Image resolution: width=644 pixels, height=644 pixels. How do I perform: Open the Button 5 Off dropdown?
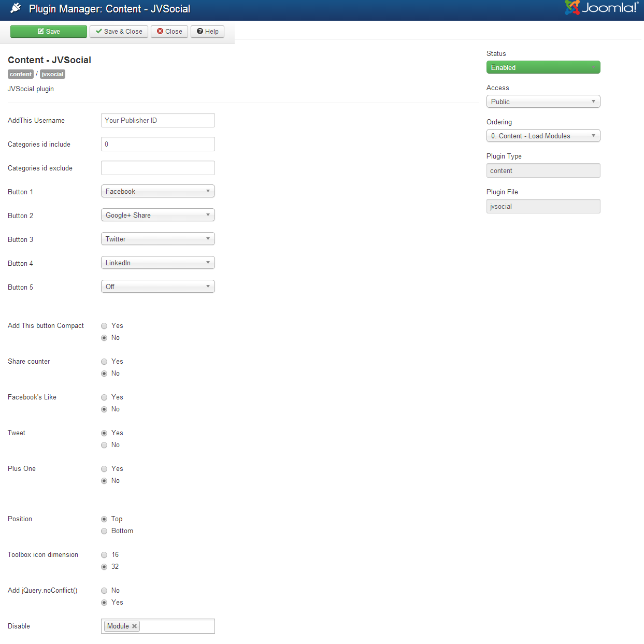tap(158, 287)
